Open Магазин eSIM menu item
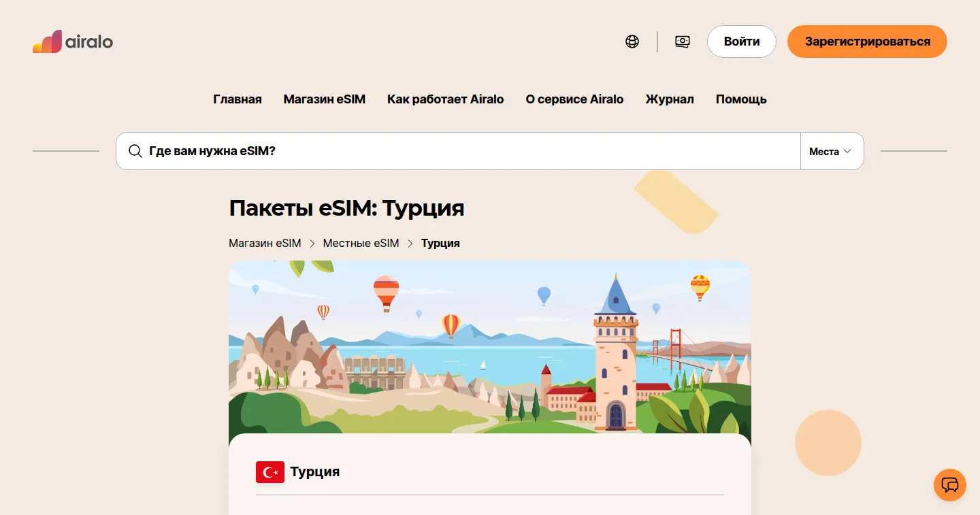 325,99
